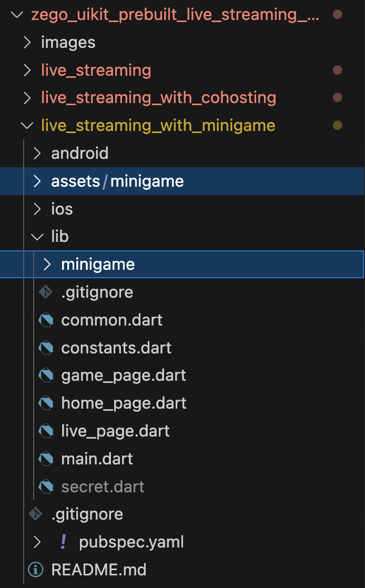Open the secret.dart file
Screen dimensions: 365x588
tap(103, 487)
